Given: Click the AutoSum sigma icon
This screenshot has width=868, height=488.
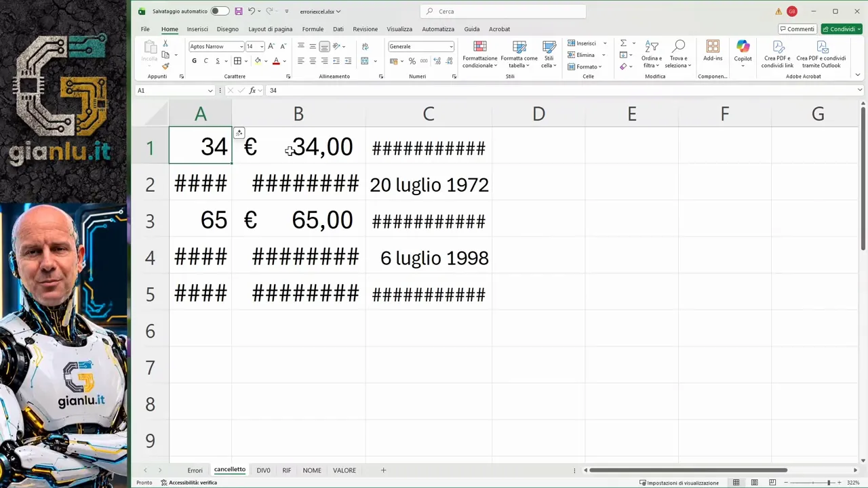Looking at the screenshot, I should (623, 43).
